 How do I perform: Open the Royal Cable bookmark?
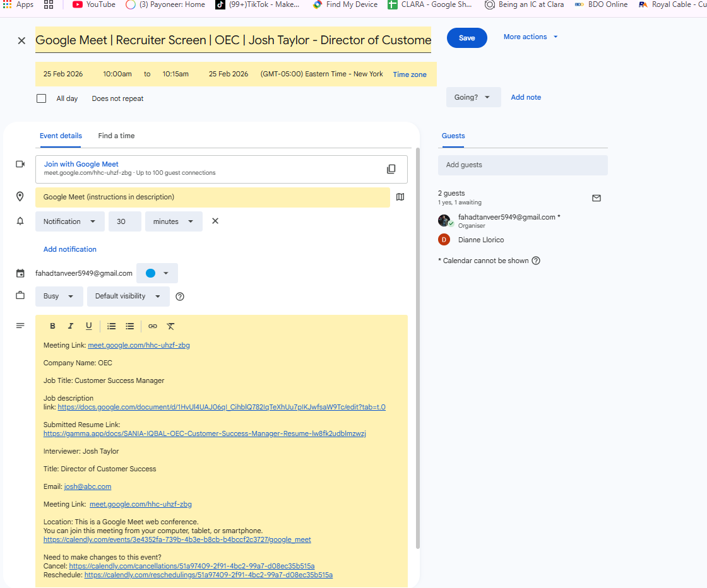click(672, 4)
